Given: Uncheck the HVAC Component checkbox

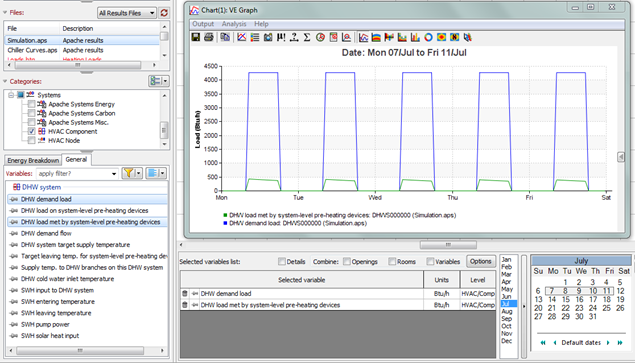Looking at the screenshot, I should click(31, 131).
